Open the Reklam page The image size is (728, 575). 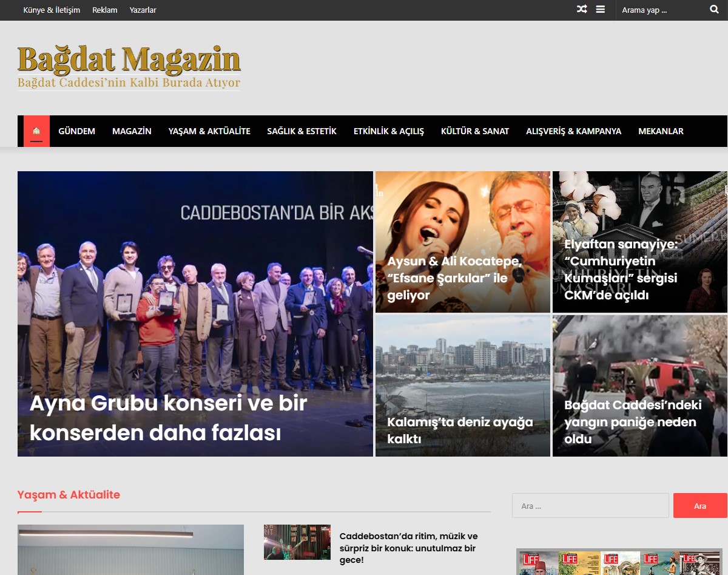click(x=104, y=10)
